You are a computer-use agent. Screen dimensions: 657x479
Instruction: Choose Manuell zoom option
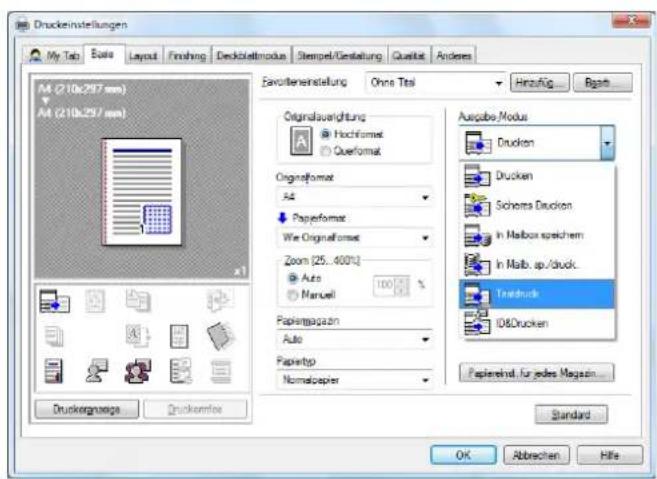[311, 295]
